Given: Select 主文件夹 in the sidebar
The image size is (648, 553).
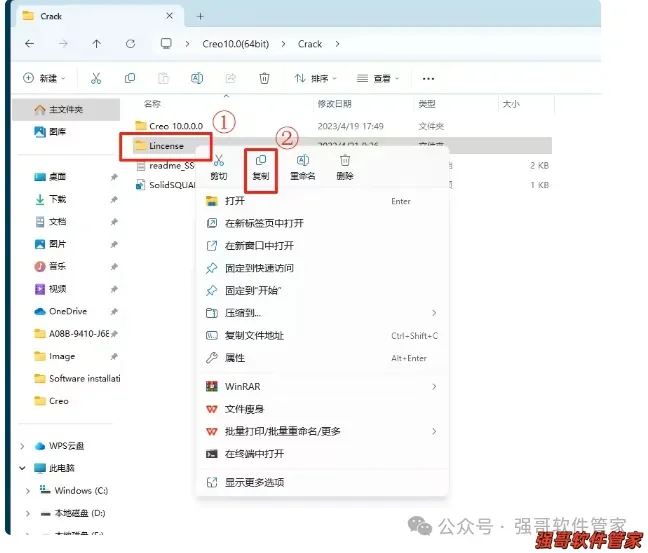Looking at the screenshot, I should [x=66, y=110].
